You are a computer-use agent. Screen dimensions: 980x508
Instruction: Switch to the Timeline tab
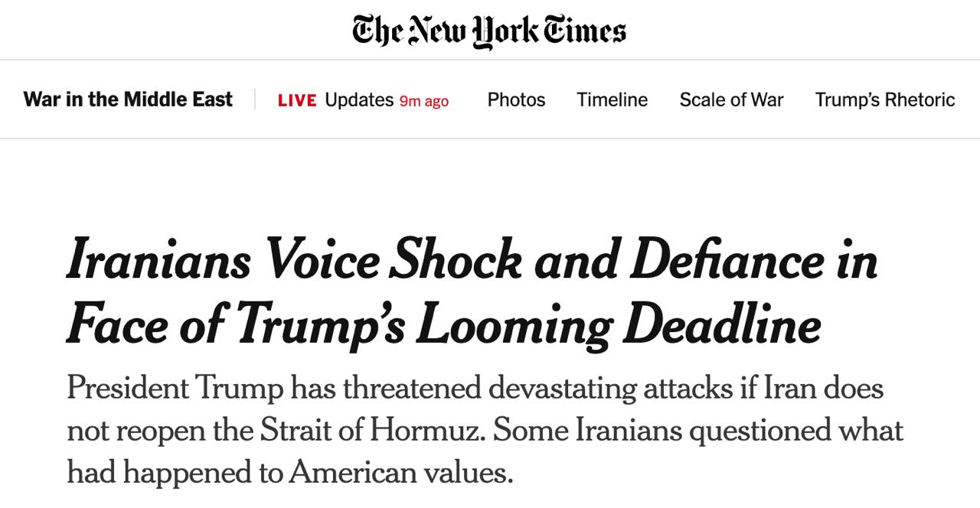(x=612, y=99)
